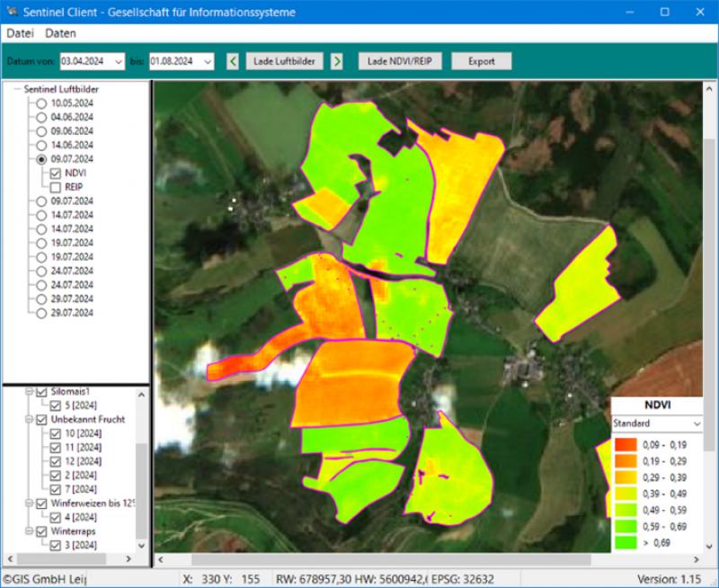Image resolution: width=719 pixels, height=588 pixels.
Task: Open the Datum von date picker dropdown
Action: tap(118, 61)
